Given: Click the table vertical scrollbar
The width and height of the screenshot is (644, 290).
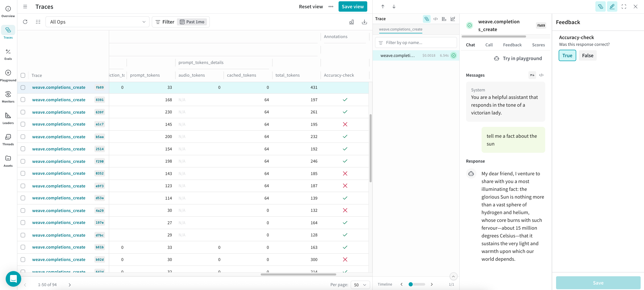Looking at the screenshot, I should click(371, 148).
